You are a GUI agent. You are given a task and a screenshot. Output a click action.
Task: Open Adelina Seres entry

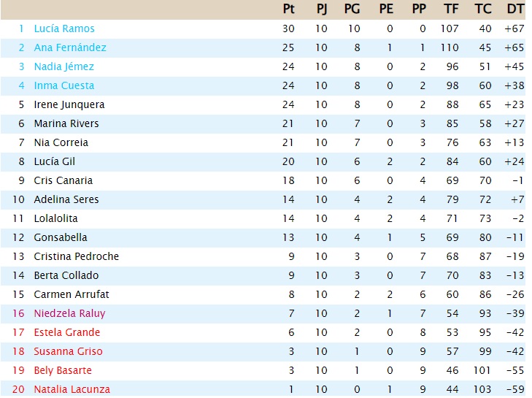(66, 199)
